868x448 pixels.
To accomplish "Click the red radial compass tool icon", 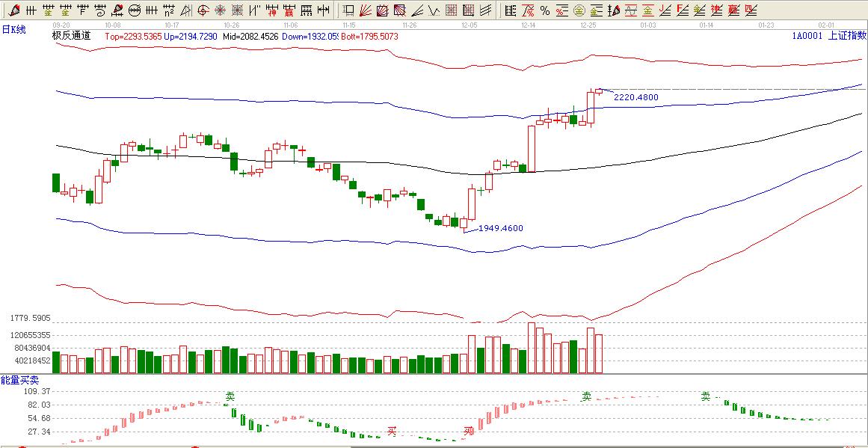I will tap(221, 10).
